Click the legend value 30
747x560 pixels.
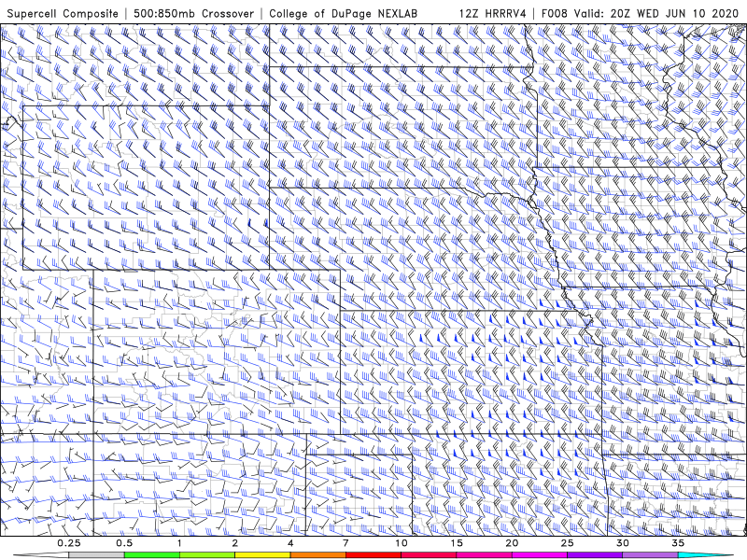pos(622,543)
